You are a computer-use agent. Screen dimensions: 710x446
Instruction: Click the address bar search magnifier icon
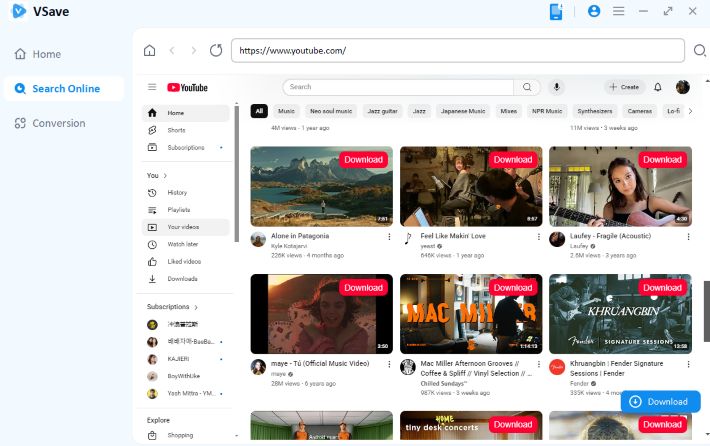700,50
